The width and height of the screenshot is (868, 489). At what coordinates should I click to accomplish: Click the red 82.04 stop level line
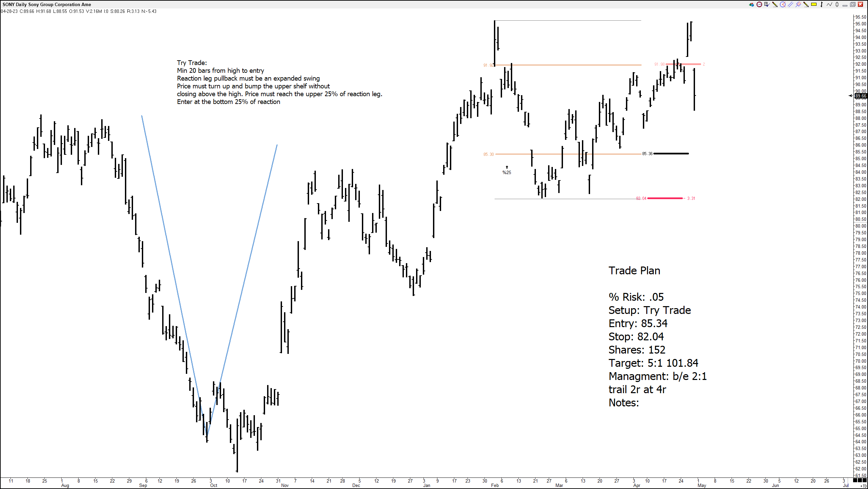pyautogui.click(x=665, y=198)
